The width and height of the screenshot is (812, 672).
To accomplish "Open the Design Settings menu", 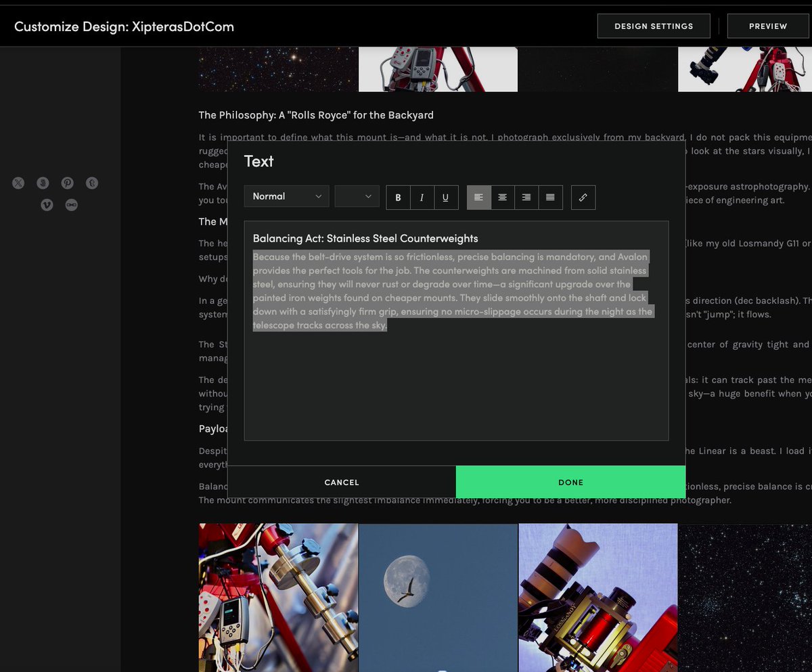I will pyautogui.click(x=653, y=26).
